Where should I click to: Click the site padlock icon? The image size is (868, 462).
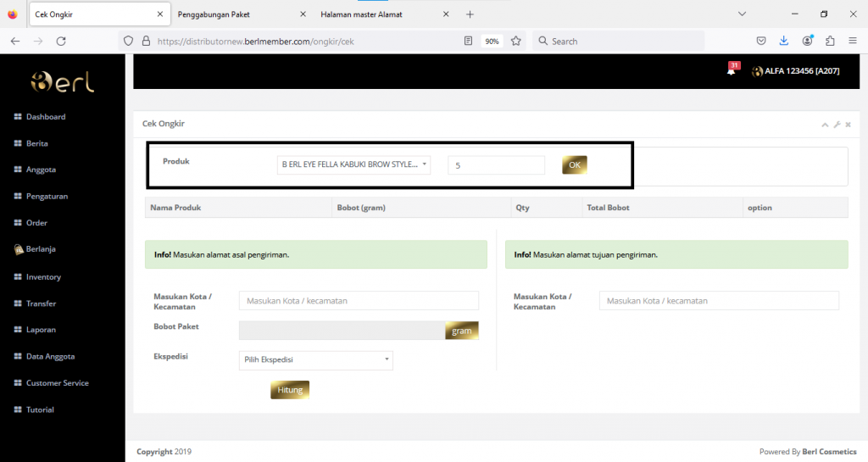(146, 41)
